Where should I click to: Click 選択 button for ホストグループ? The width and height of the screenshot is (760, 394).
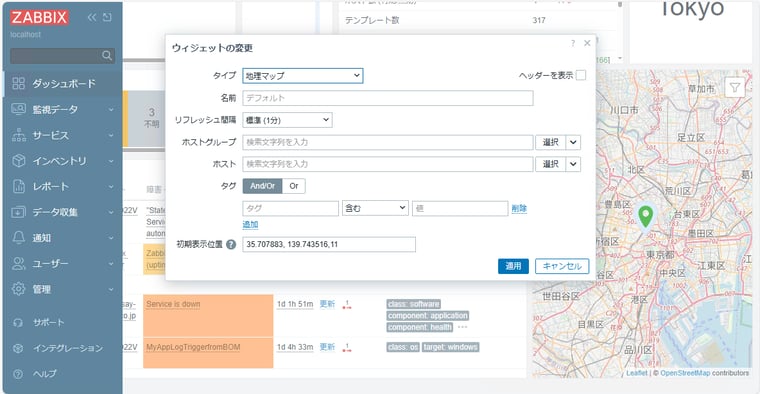[x=551, y=142]
